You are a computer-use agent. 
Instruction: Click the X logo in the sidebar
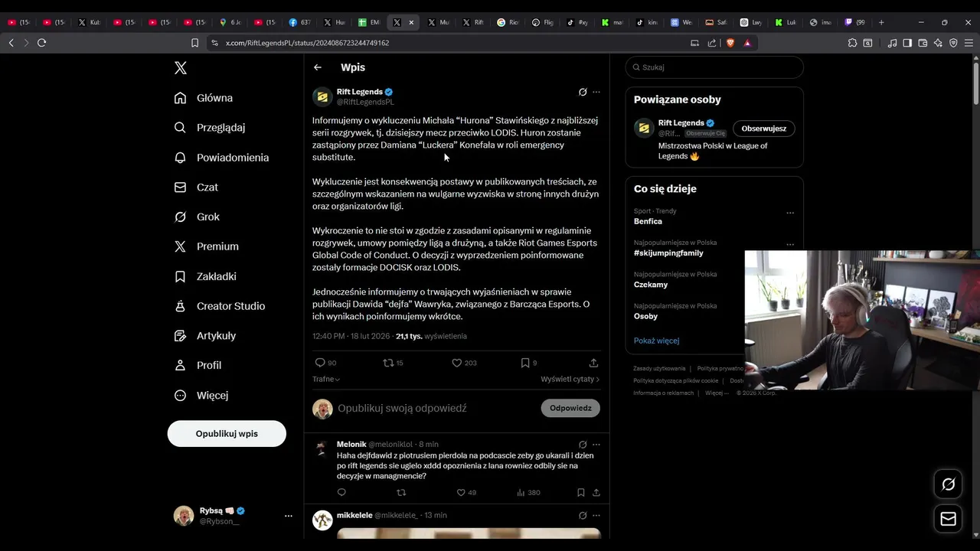click(x=181, y=68)
